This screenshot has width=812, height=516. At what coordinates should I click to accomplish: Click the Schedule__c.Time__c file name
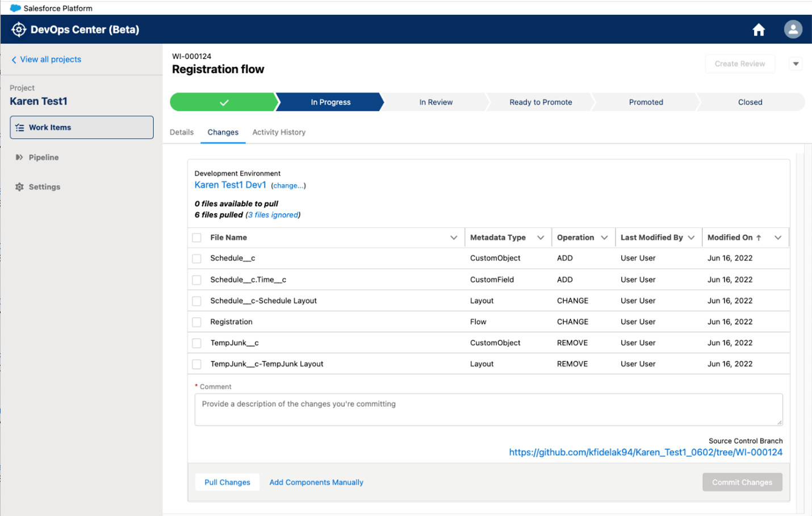[248, 280]
